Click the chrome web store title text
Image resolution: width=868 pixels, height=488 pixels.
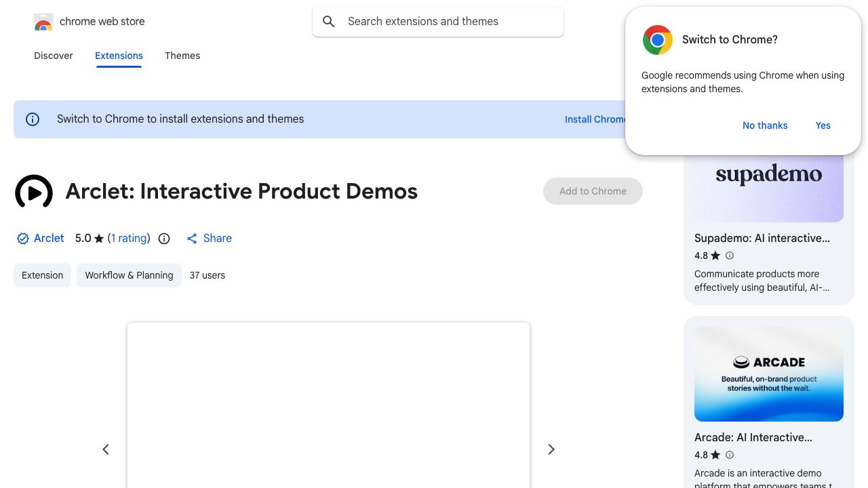pos(102,22)
